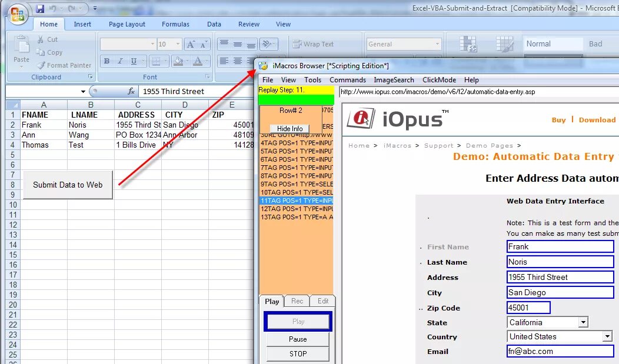This screenshot has height=364, width=619.
Task: Click the Format as Table icon
Action: pos(504,44)
